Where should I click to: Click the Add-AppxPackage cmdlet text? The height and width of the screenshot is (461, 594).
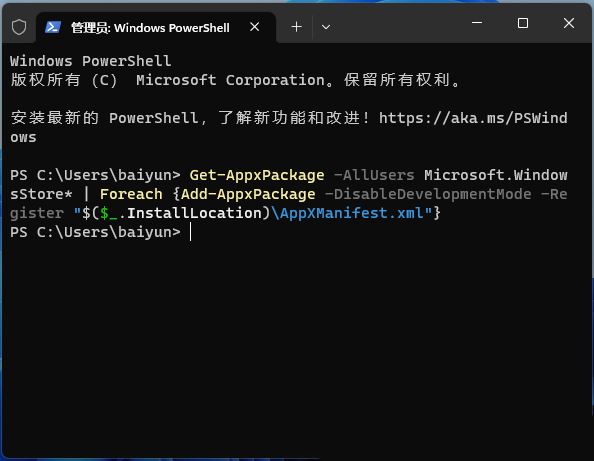tap(248, 194)
